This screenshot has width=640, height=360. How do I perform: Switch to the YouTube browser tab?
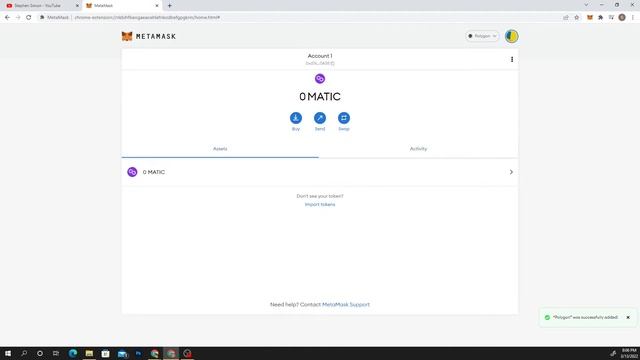pyautogui.click(x=42, y=6)
